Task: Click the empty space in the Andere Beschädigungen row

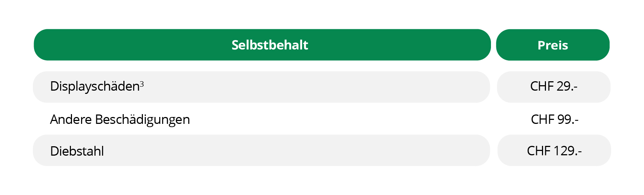Action: pos(326,120)
